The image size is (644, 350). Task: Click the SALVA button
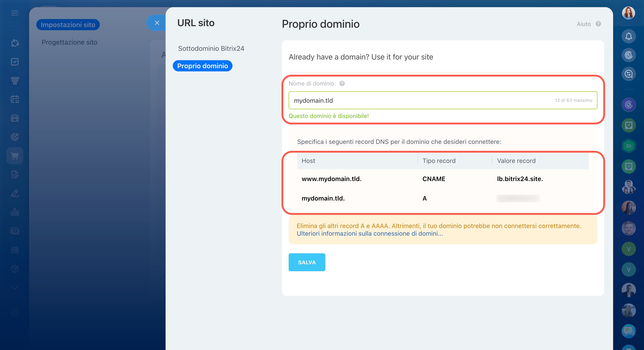307,262
